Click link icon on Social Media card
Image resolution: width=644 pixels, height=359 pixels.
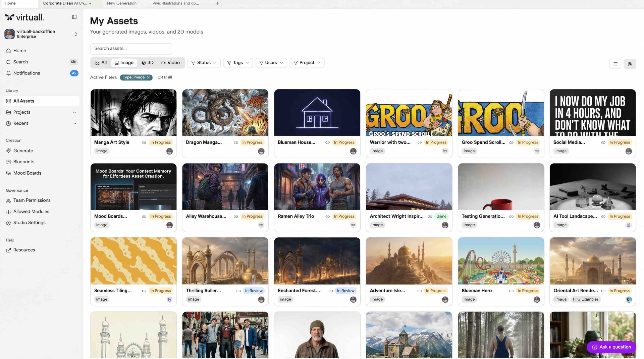603,142
